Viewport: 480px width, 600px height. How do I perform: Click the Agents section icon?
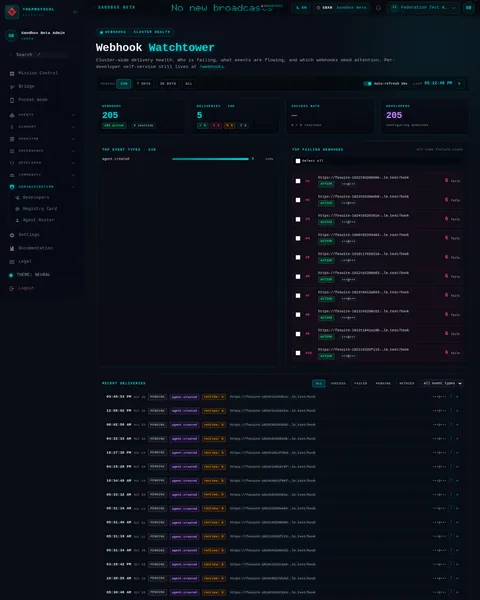click(x=12, y=115)
